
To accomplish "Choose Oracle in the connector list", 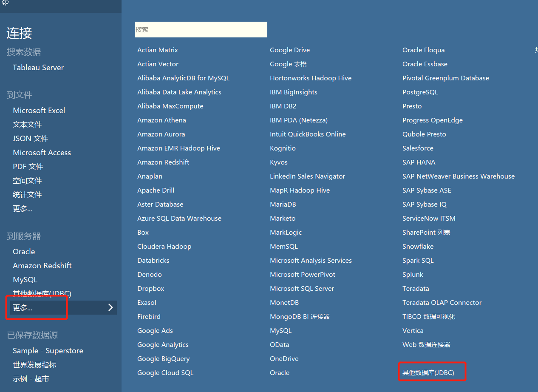I will coord(280,373).
